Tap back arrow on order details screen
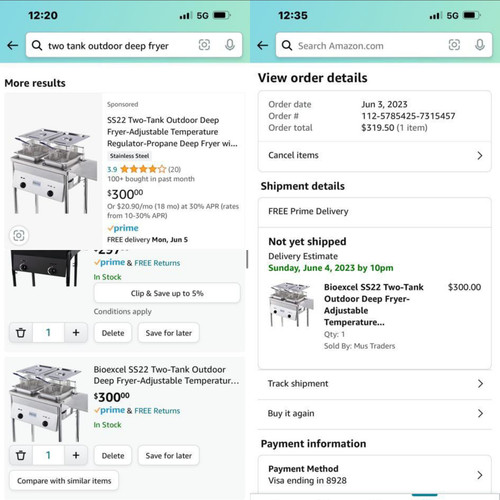This screenshot has width=500, height=500. coord(263,45)
